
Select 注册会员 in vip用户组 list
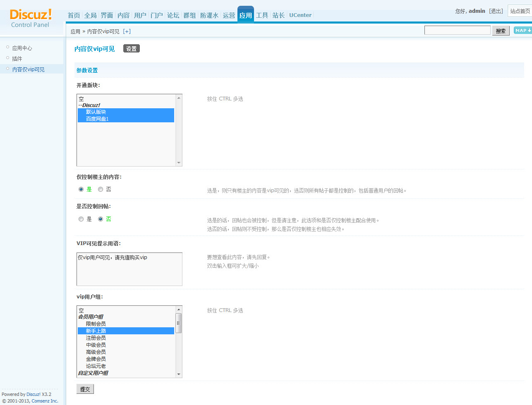pos(126,338)
